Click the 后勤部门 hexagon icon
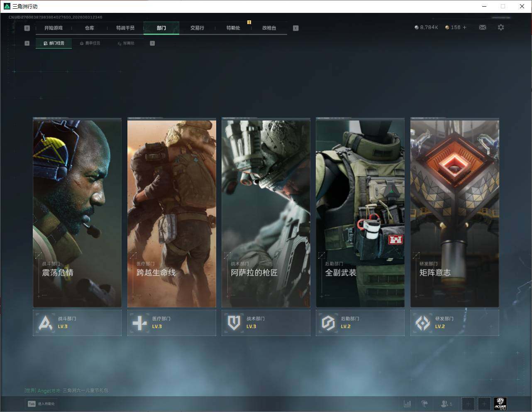The height and width of the screenshot is (412, 532). 328,323
